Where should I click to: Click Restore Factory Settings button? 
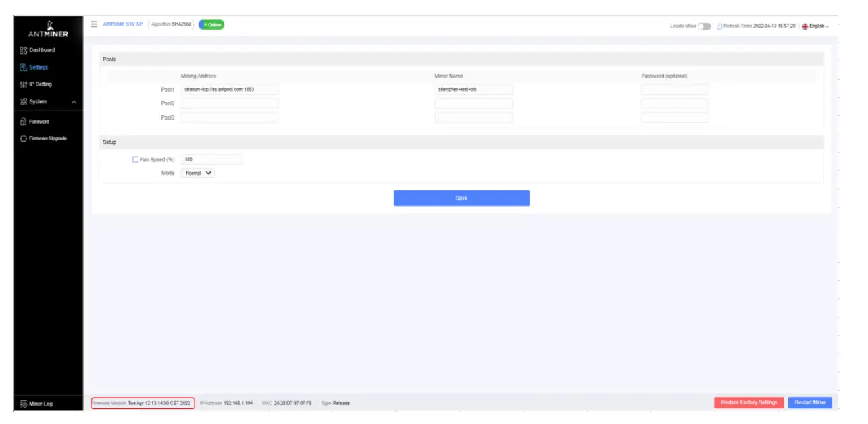(749, 402)
